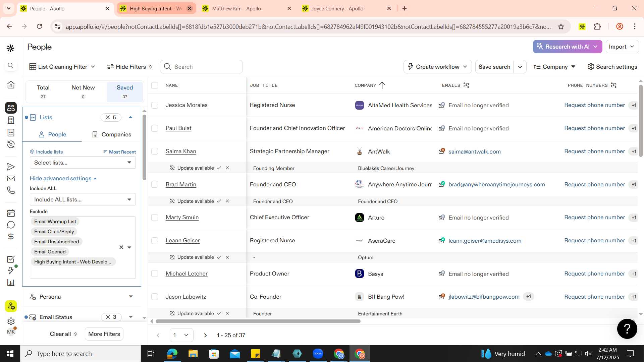Open Emails via envelope sidebar icon

pyautogui.click(x=11, y=179)
